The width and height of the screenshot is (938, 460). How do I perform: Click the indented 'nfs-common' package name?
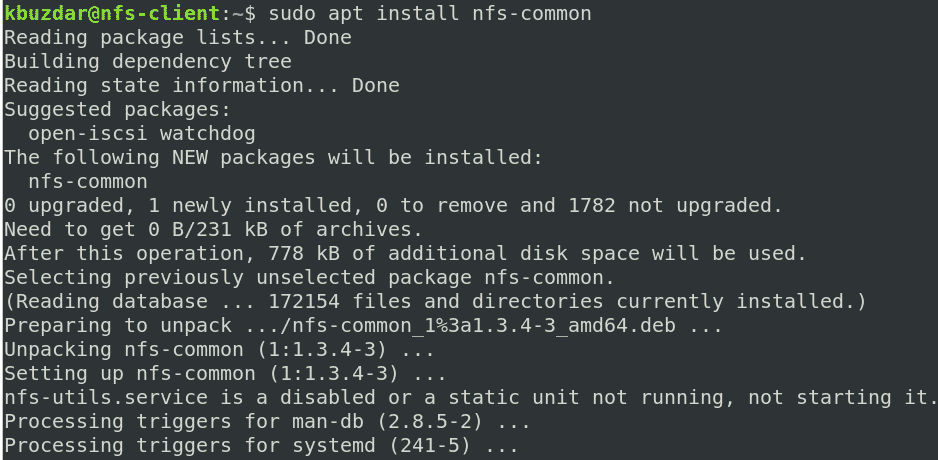pos(88,181)
